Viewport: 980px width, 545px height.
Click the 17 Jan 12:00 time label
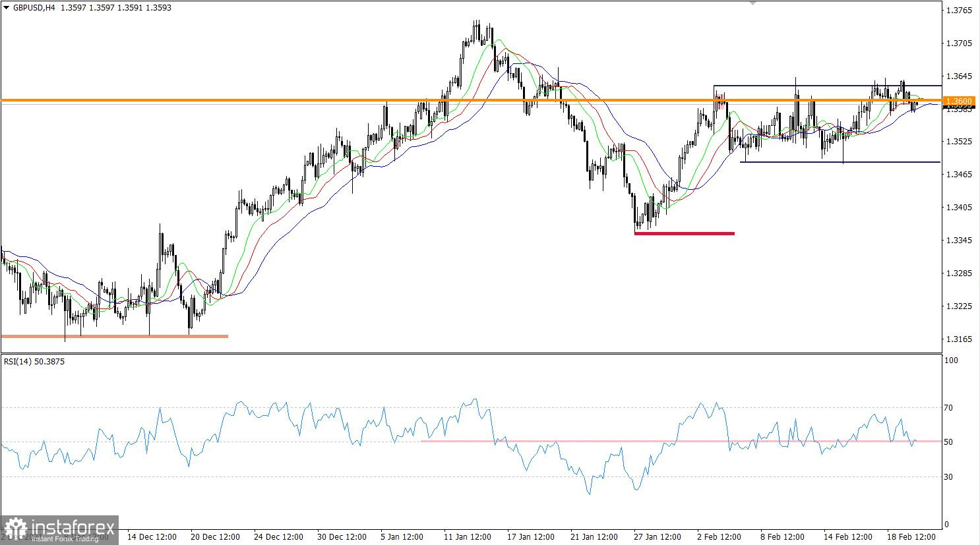(x=531, y=536)
